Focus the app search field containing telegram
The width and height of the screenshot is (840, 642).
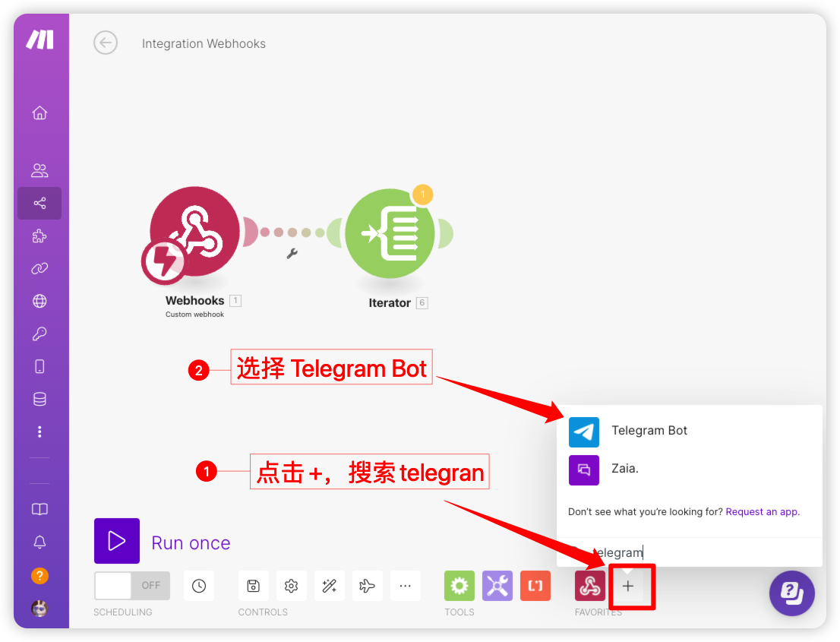[690, 552]
